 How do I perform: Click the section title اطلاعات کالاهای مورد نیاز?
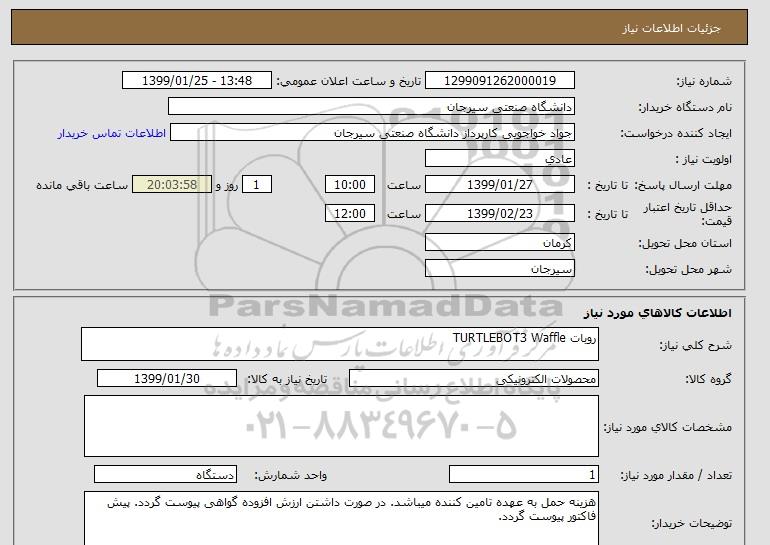658,313
